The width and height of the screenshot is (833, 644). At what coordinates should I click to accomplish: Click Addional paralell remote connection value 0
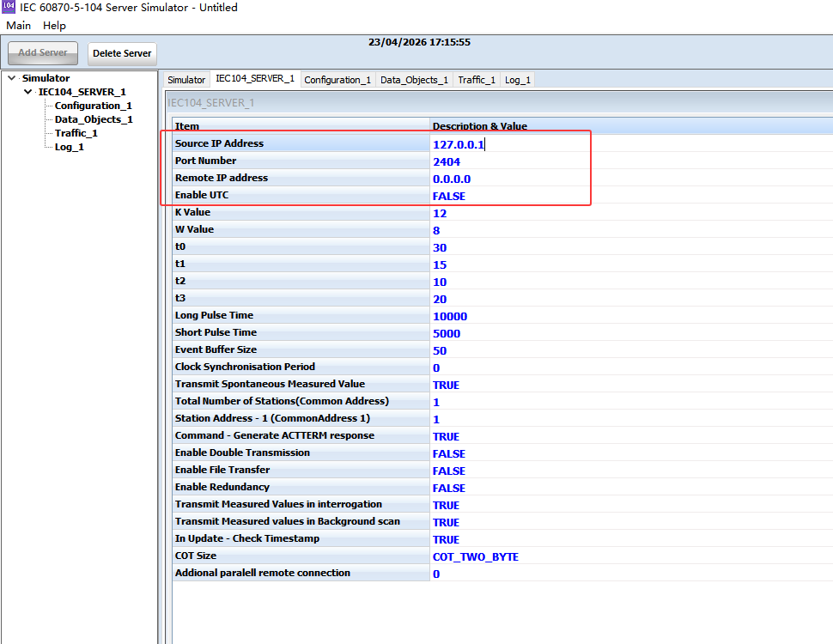point(436,574)
